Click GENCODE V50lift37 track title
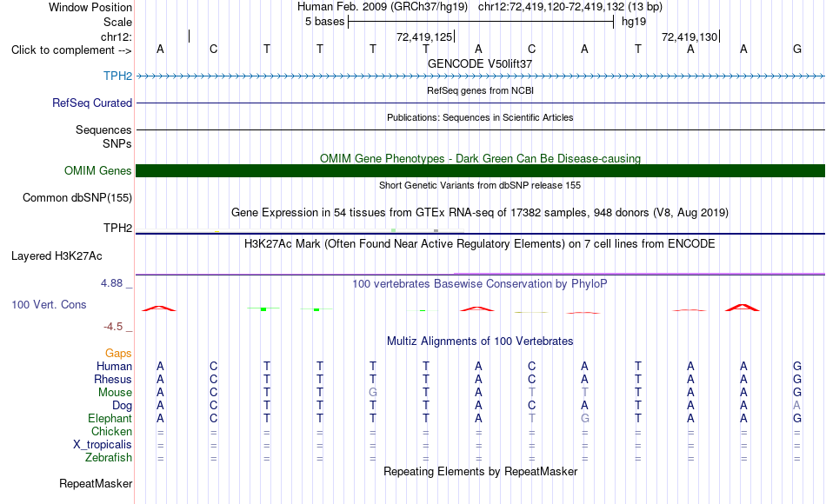 480,63
